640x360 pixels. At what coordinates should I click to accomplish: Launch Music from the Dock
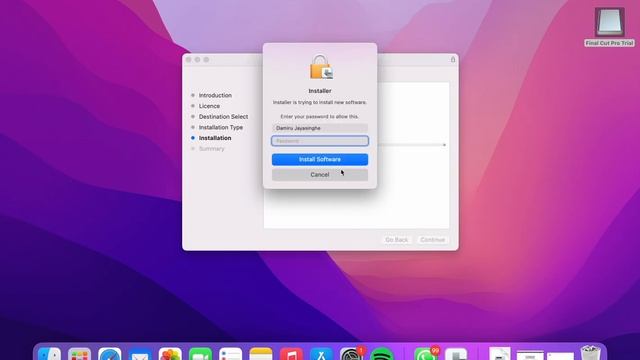[291, 354]
